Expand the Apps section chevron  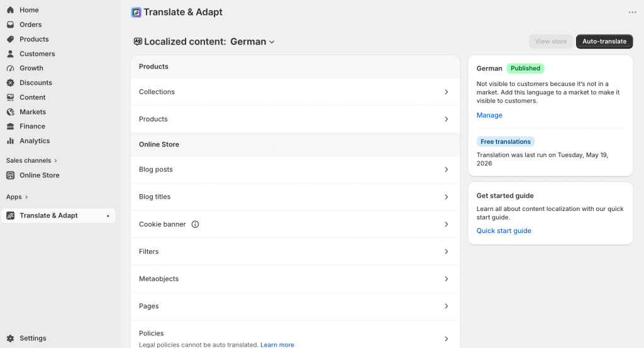click(26, 197)
